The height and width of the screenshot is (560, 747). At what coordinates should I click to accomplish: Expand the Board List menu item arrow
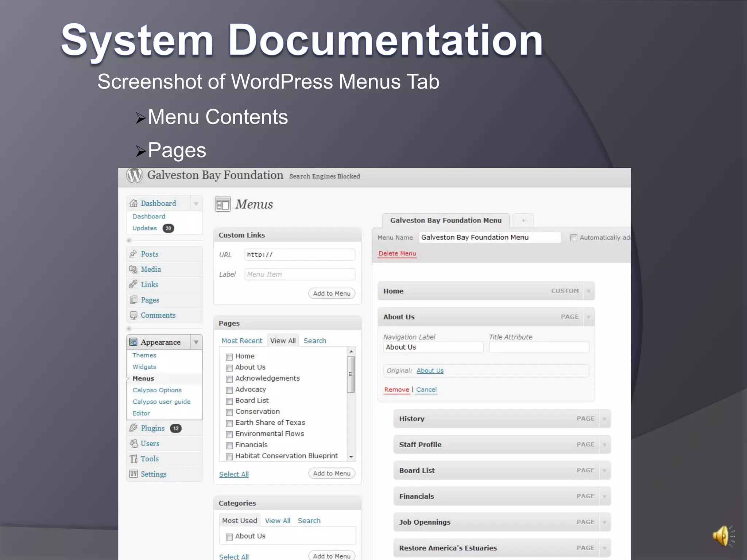pyautogui.click(x=604, y=470)
